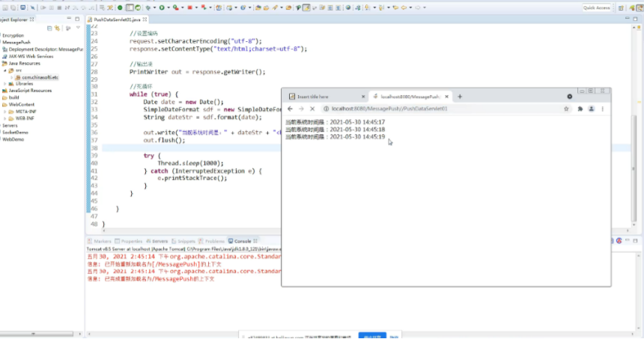644x342 pixels.
Task: Open the browser extensions puzzle icon
Action: [x=580, y=109]
